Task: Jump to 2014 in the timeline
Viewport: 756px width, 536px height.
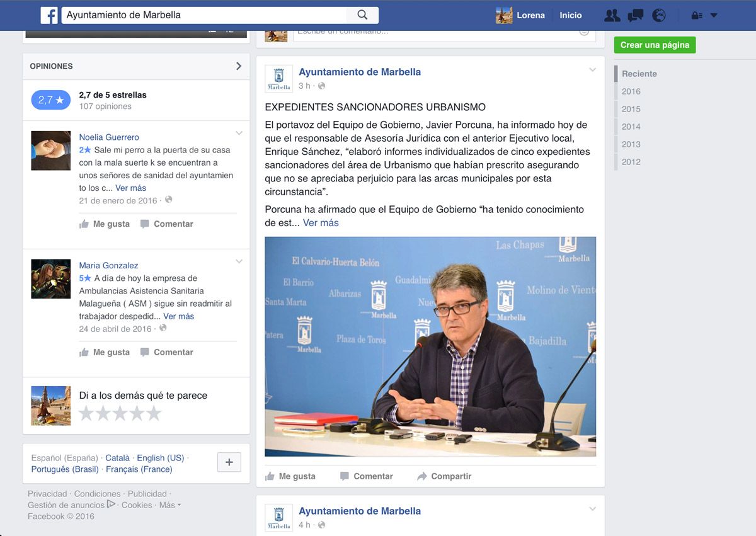Action: pos(631,127)
